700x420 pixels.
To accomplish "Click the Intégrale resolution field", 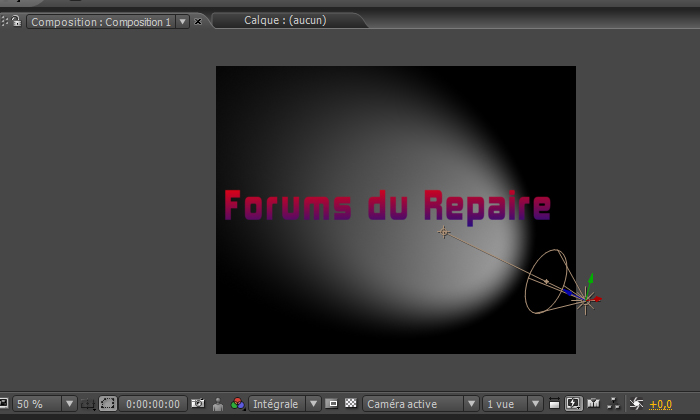I will 277,404.
